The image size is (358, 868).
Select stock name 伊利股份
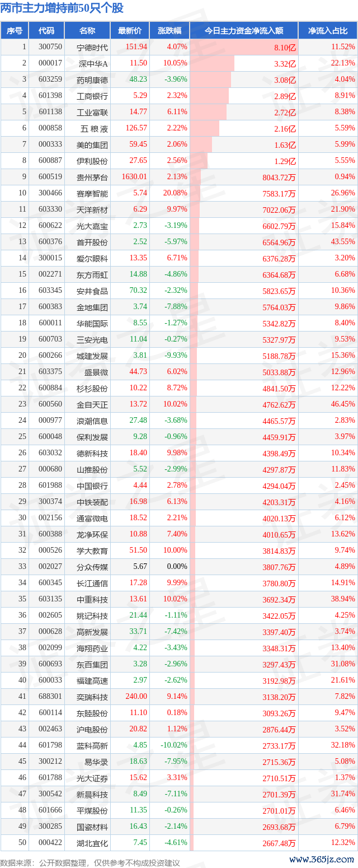click(92, 161)
